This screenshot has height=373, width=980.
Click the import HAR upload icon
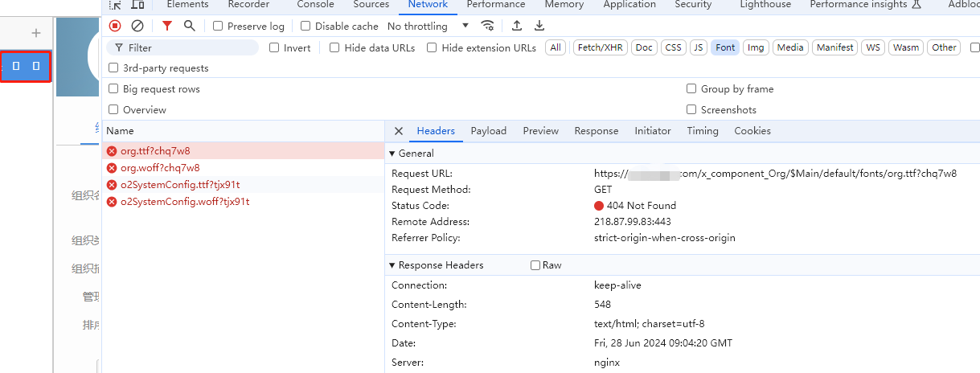tap(517, 26)
